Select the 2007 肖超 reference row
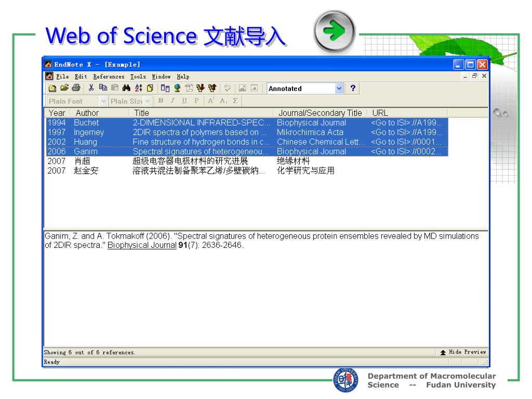532x399 pixels. [247, 161]
